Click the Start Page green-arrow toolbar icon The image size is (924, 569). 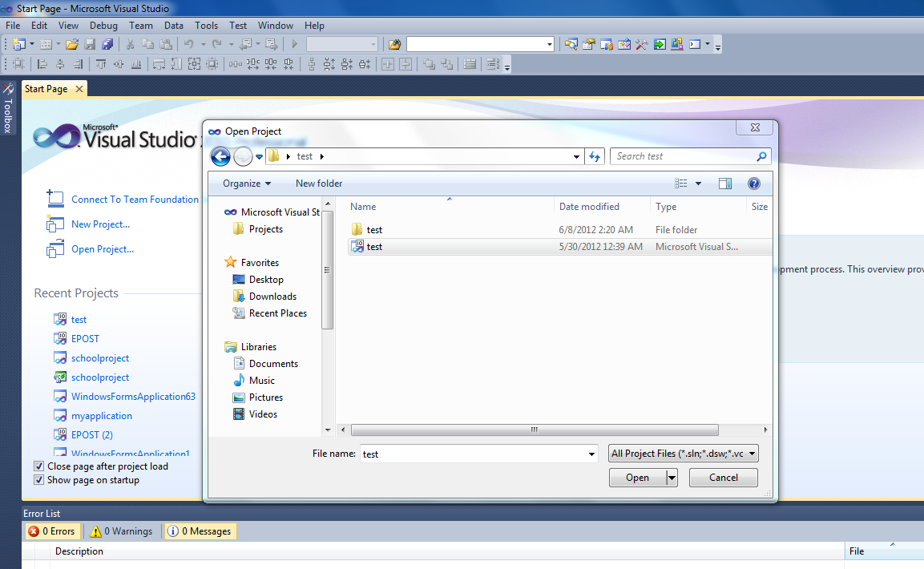click(x=660, y=44)
